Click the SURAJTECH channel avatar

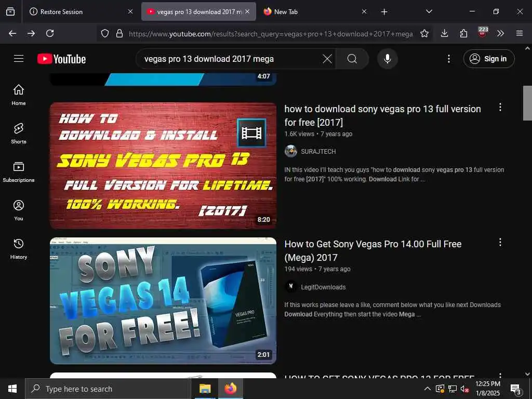(x=291, y=151)
